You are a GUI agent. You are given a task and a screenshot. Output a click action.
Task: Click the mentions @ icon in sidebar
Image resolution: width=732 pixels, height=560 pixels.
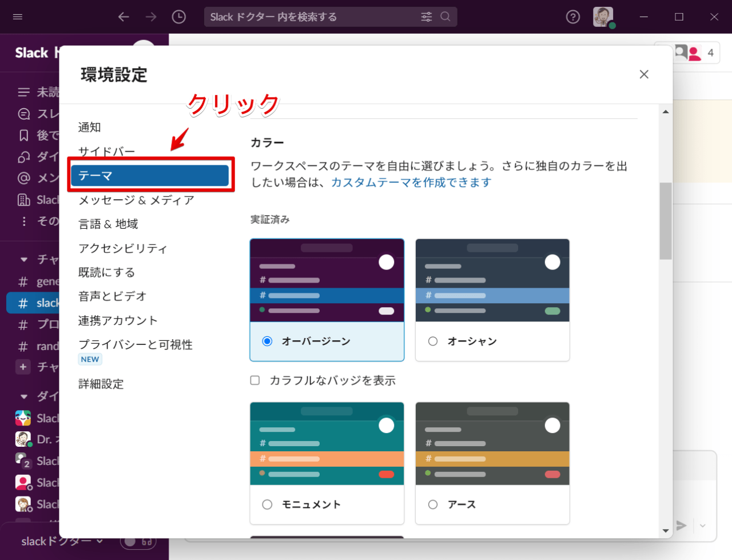tap(23, 178)
